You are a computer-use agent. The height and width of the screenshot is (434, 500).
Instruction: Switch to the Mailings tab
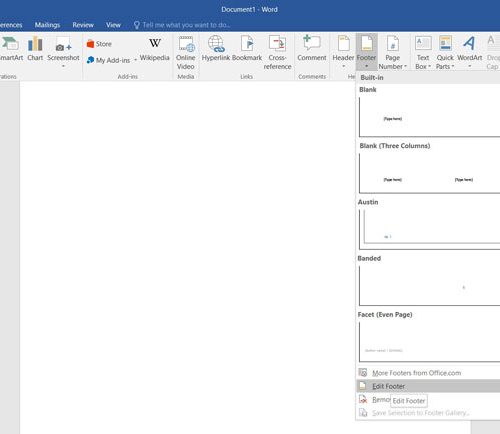pos(47,25)
